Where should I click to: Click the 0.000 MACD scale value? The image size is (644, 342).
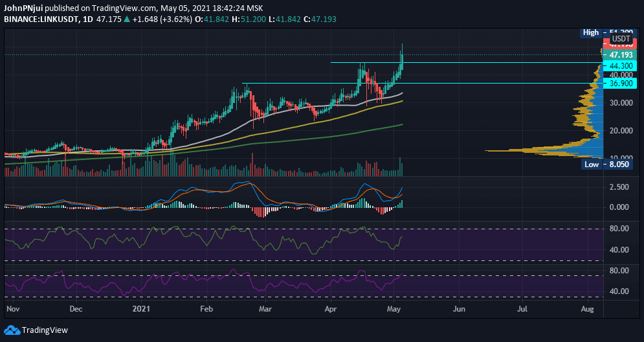coord(619,207)
